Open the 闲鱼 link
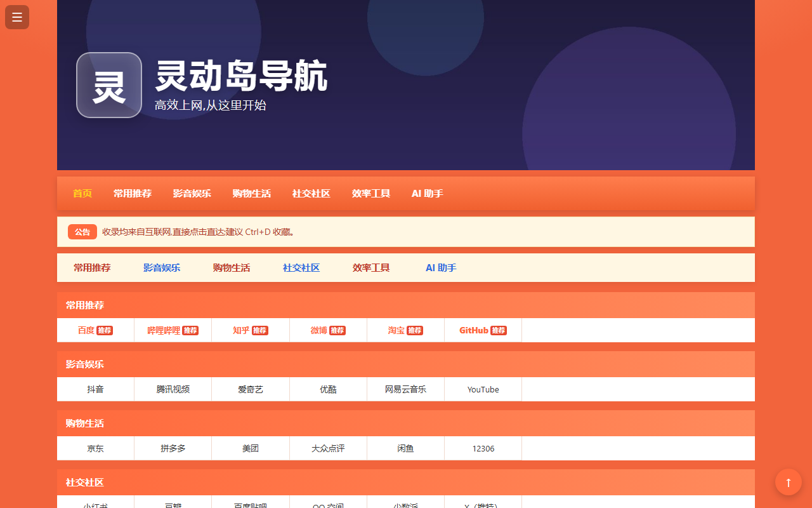Screen dimensions: 812x508 (x=406, y=448)
